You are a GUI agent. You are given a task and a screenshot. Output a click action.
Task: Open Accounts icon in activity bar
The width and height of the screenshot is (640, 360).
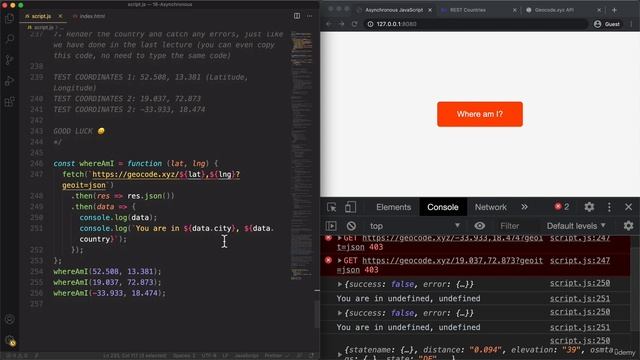click(9, 319)
